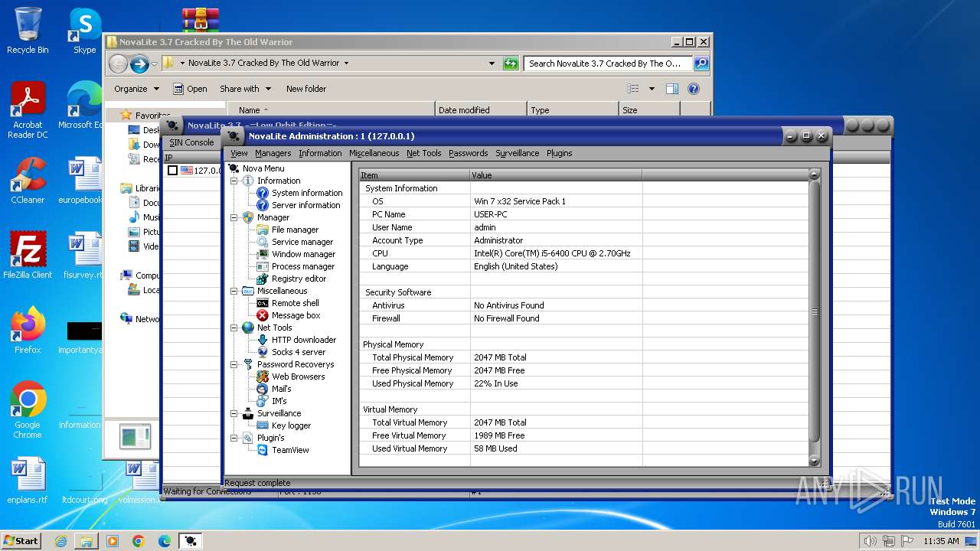Open the Miscellaneous menu

tap(374, 153)
